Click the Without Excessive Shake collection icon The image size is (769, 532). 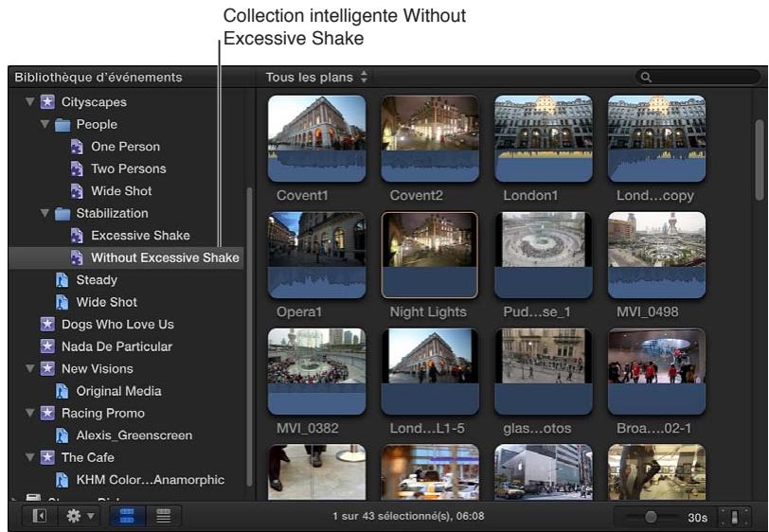[77, 257]
